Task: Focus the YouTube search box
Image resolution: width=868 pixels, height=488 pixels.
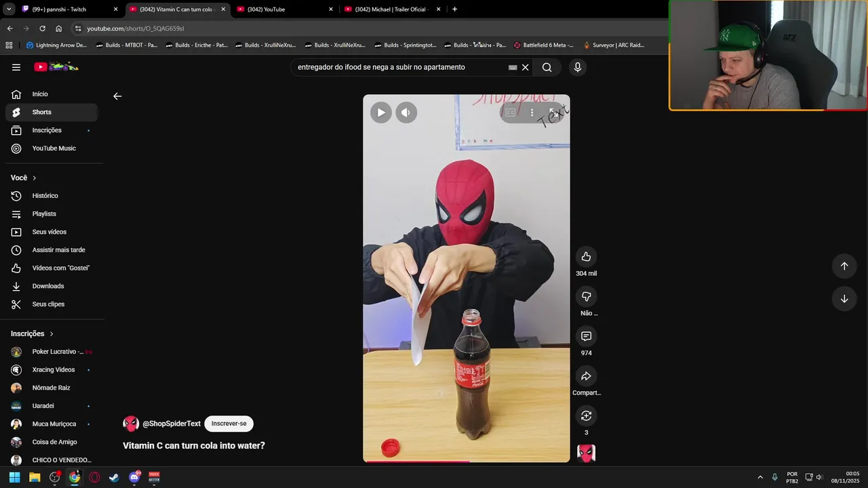Action: [400, 67]
